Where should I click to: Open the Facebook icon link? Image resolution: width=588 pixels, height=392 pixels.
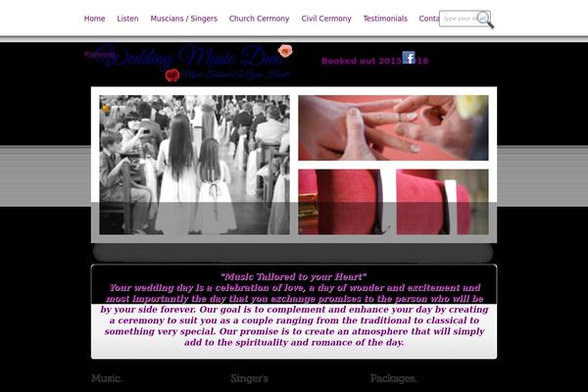[409, 58]
